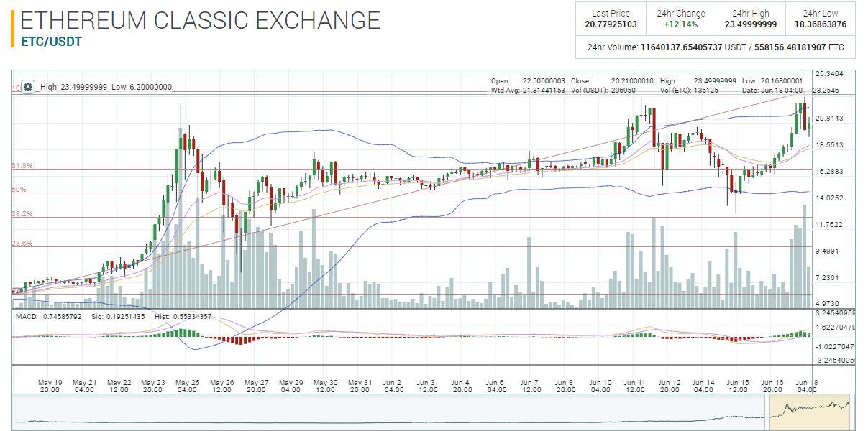This screenshot has height=431, width=868.
Task: Click the ETHEREUM CLASSIC EXCHANGE heading
Action: (x=201, y=20)
